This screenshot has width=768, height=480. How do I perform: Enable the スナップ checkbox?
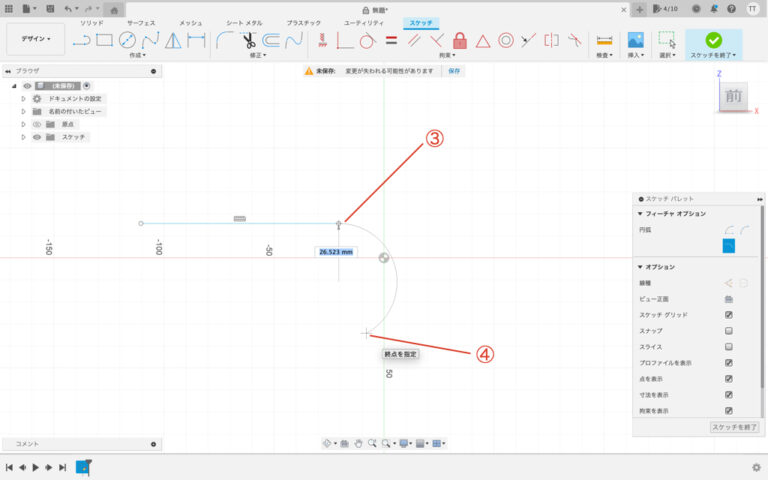[729, 330]
